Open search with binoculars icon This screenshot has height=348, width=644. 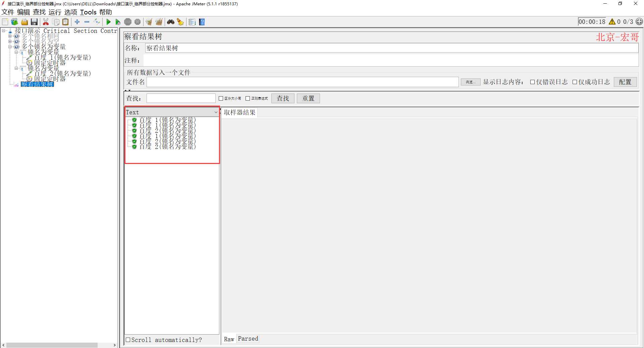pyautogui.click(x=171, y=22)
